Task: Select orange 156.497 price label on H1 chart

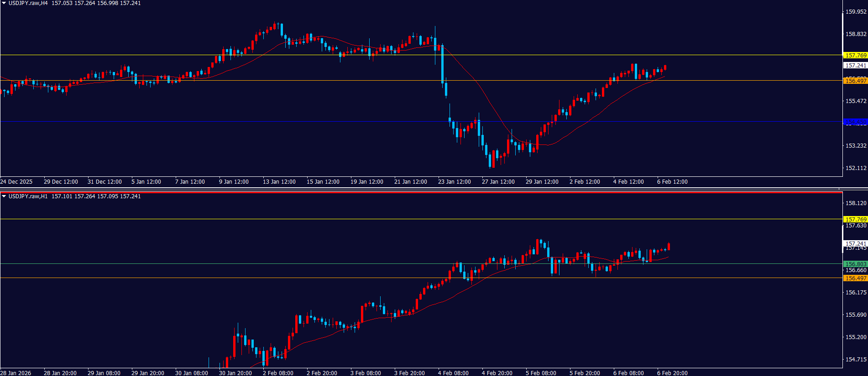Action: point(855,278)
